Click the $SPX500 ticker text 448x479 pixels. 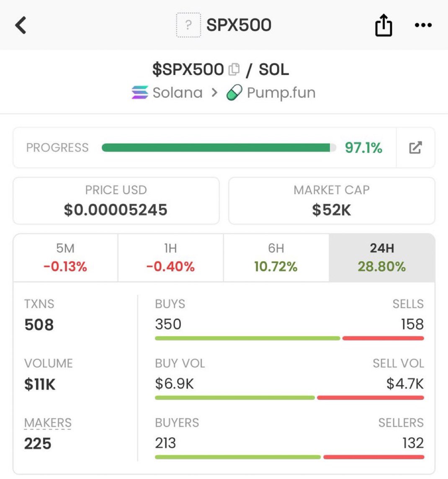188,70
